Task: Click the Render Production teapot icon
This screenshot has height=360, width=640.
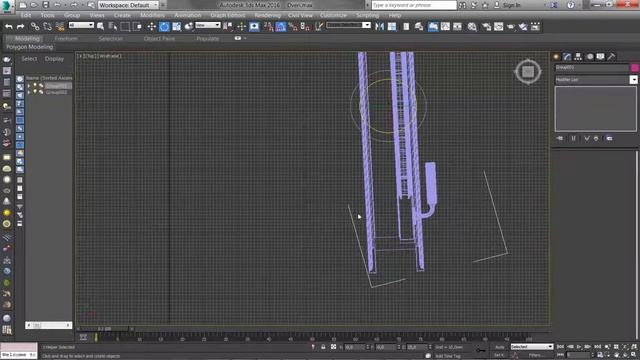Action: (511, 27)
